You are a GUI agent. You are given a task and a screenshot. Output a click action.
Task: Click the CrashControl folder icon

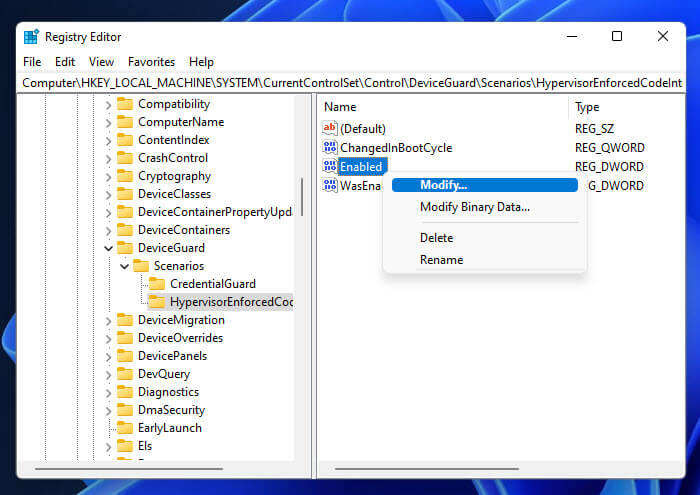[125, 158]
